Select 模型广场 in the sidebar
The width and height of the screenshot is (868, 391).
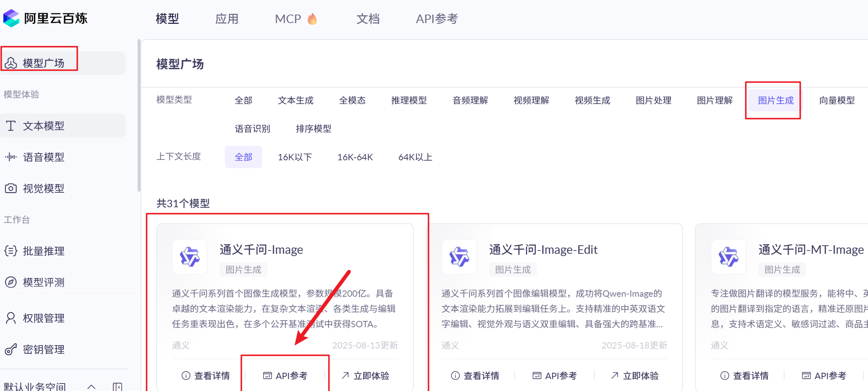coord(63,63)
